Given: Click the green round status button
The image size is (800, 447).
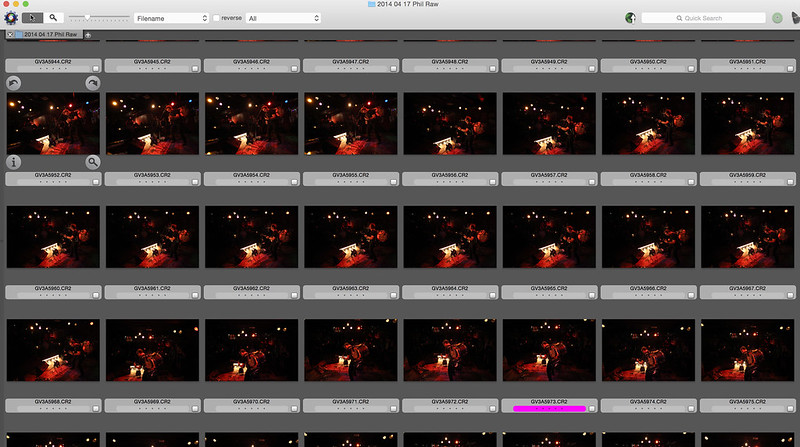Looking at the screenshot, I should 777,18.
